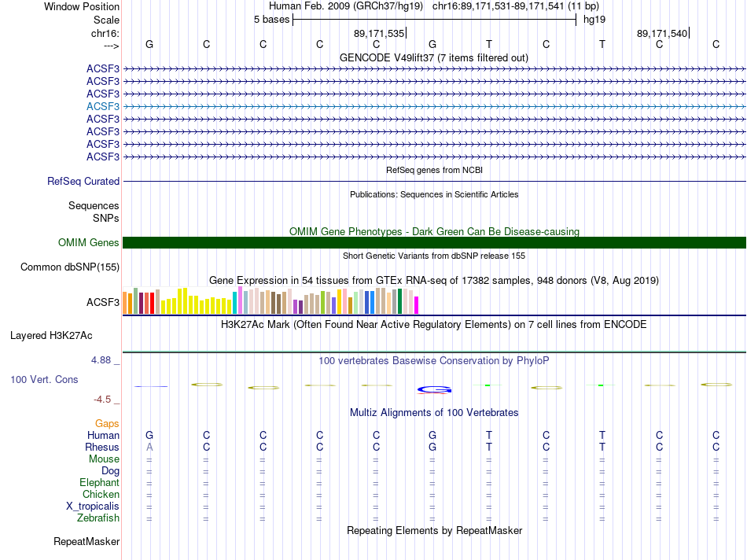Click Short Genetic Variants from dbSNP title
This screenshot has height=560, width=747.
click(x=434, y=256)
